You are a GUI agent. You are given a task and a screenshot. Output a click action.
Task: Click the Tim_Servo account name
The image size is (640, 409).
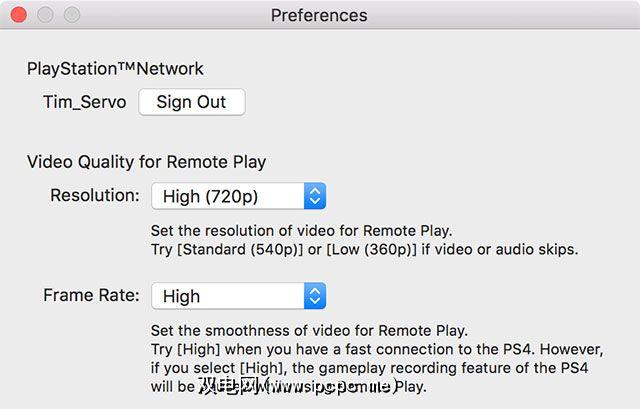84,102
